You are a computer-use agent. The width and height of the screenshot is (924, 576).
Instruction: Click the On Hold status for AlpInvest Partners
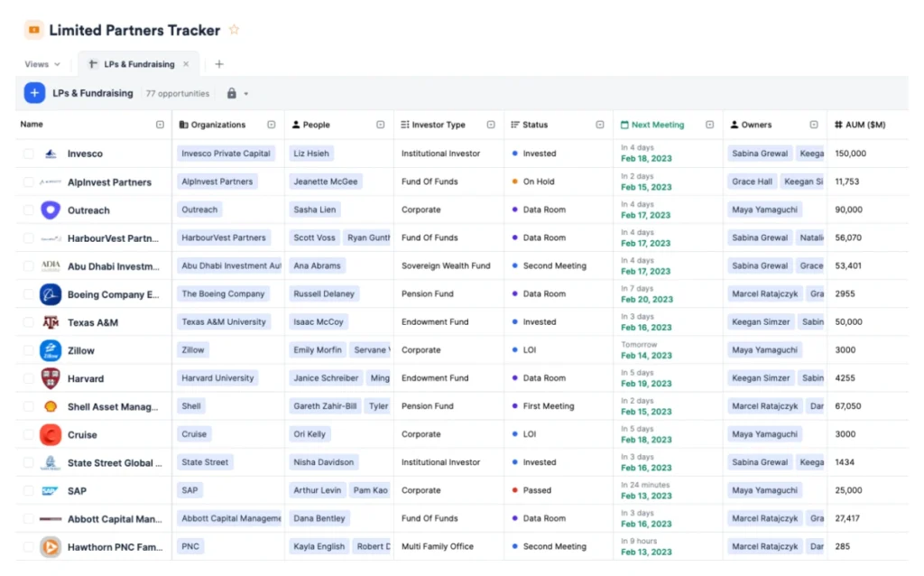tap(538, 181)
